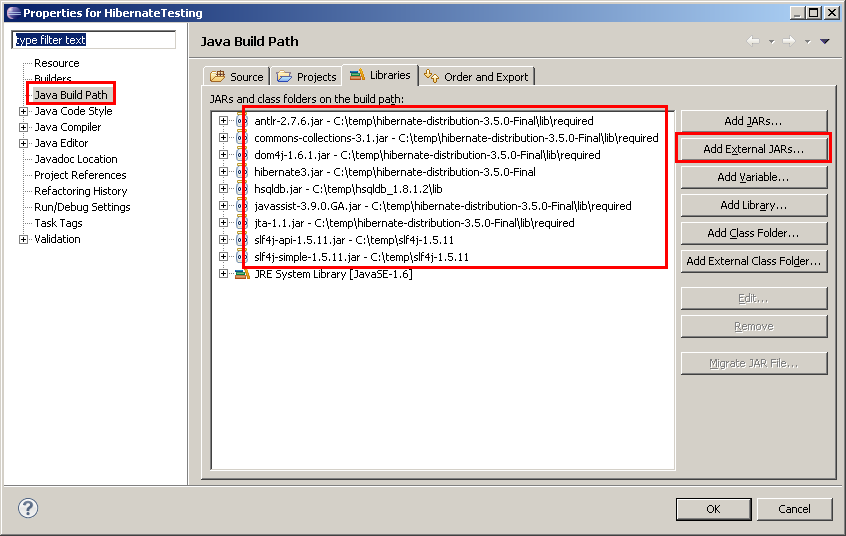Expand the Java Compiler node
This screenshot has width=846, height=536.
[23, 127]
